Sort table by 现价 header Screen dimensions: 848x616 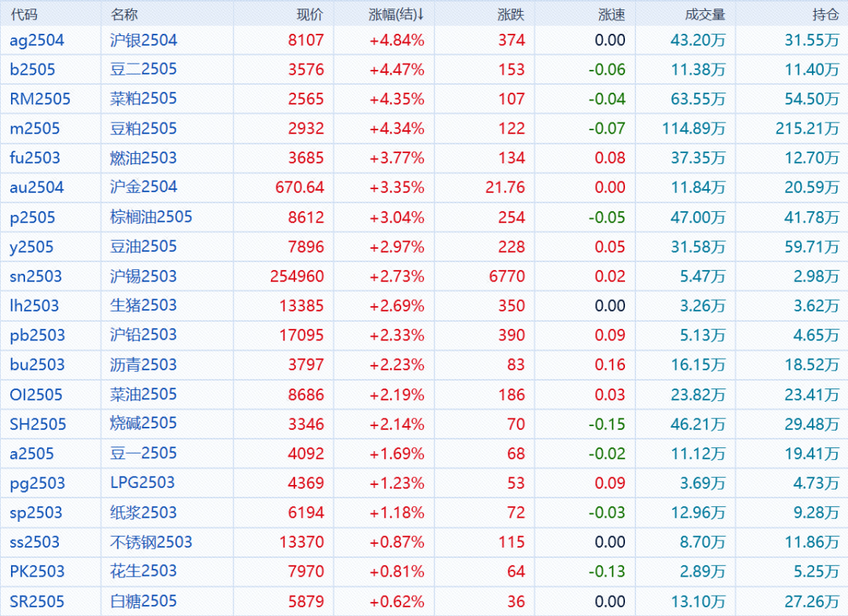[x=309, y=15]
